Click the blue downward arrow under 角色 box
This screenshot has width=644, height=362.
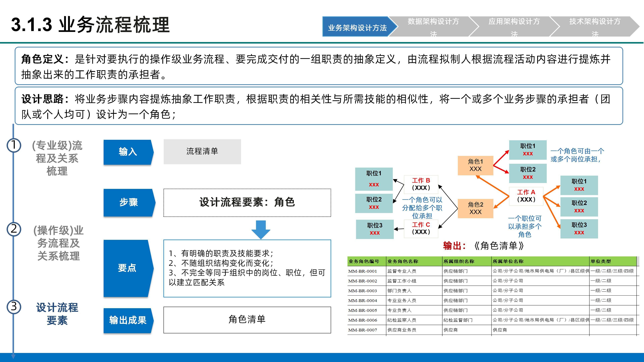(x=261, y=230)
